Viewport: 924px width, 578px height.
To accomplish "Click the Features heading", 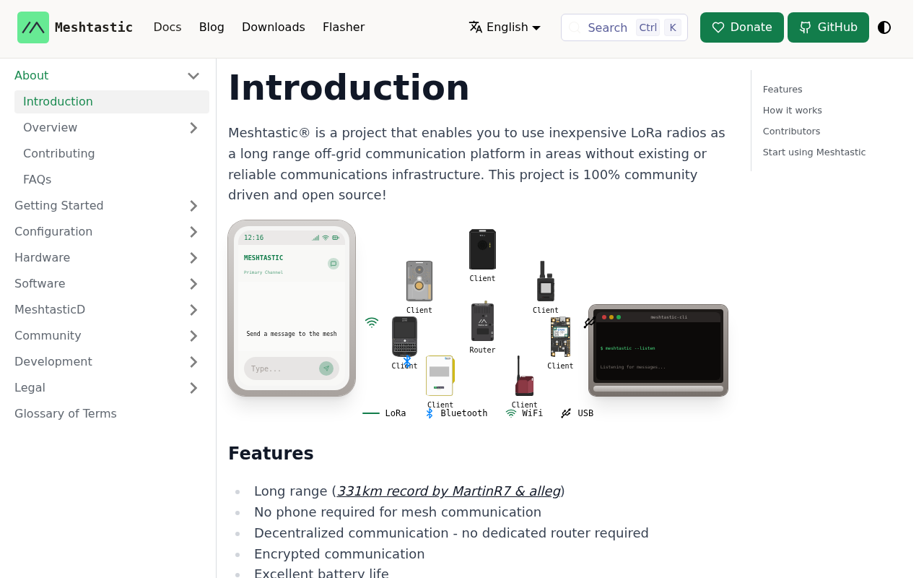I will [271, 454].
